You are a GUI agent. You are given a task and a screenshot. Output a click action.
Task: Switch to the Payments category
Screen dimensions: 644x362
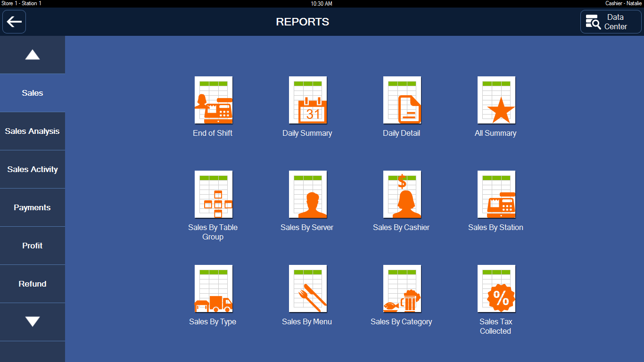coord(33,207)
